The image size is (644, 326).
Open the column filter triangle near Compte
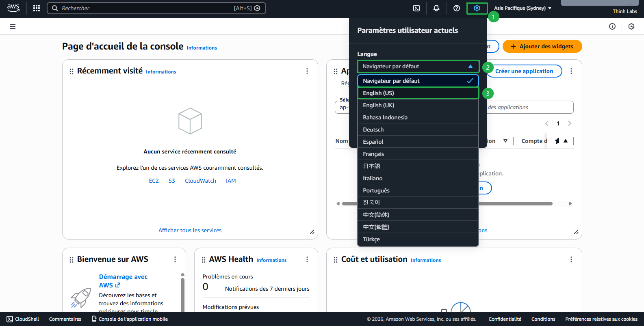click(x=505, y=141)
